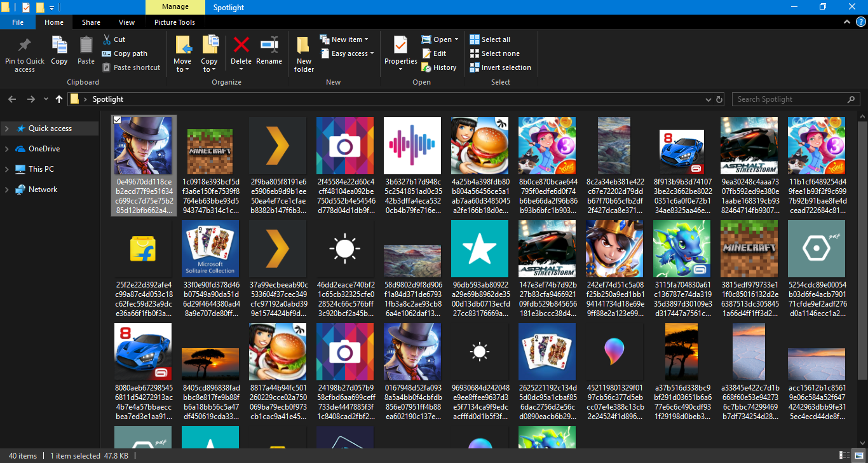Expand the New item dropdown
The image size is (868, 463).
366,39
